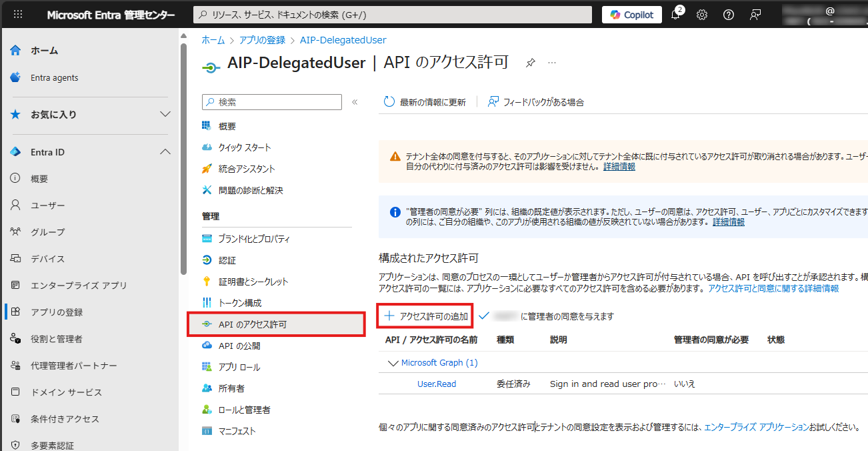Click the アプリの登録 sidebar icon
Viewport: 868px width, 451px height.
click(15, 312)
